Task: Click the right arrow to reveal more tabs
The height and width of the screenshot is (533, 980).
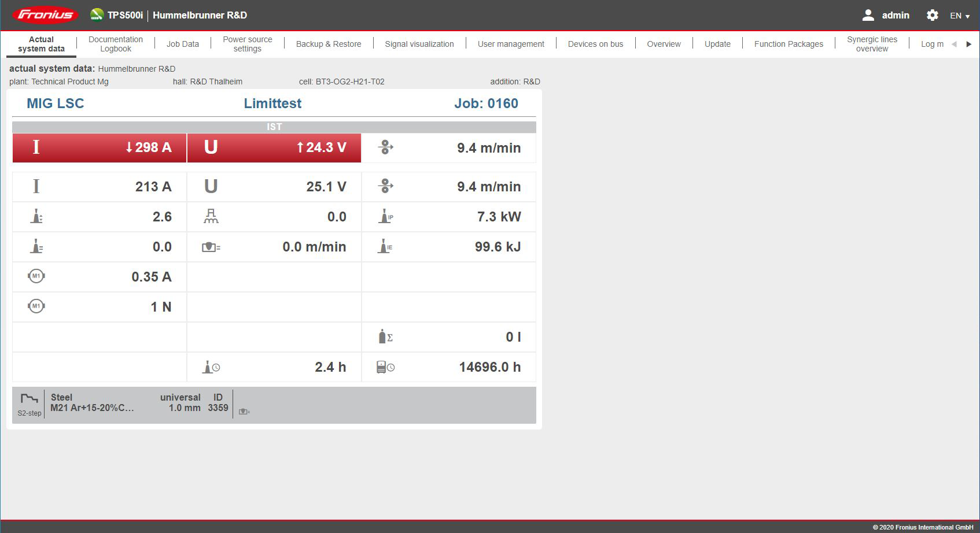Action: [969, 43]
